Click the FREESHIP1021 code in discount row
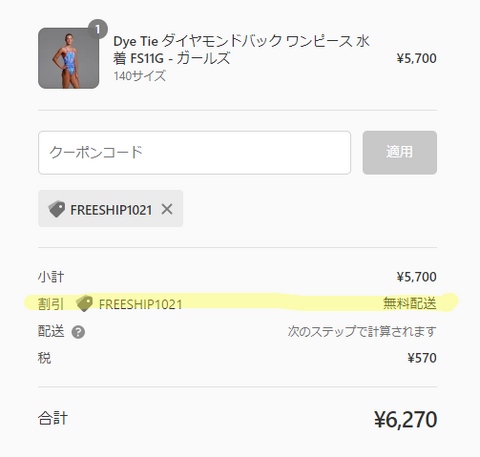 (140, 304)
